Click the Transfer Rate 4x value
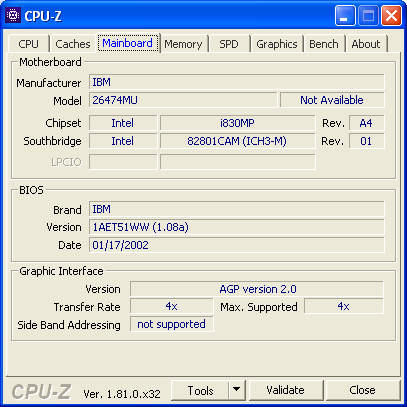Screen dimensions: 407x407 click(x=171, y=306)
